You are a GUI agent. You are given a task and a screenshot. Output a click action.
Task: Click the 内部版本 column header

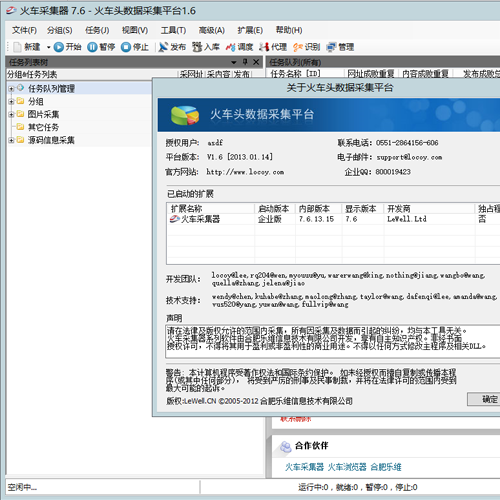pos(319,209)
